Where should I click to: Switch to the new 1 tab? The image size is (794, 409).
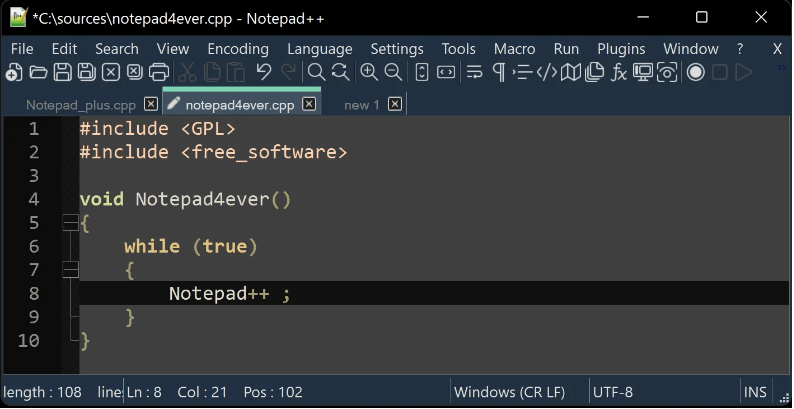(362, 105)
